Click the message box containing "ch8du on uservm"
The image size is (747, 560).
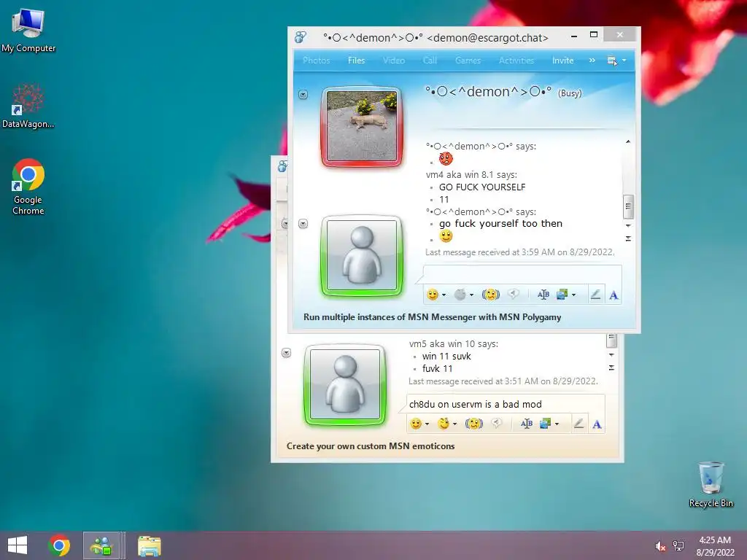[506, 404]
